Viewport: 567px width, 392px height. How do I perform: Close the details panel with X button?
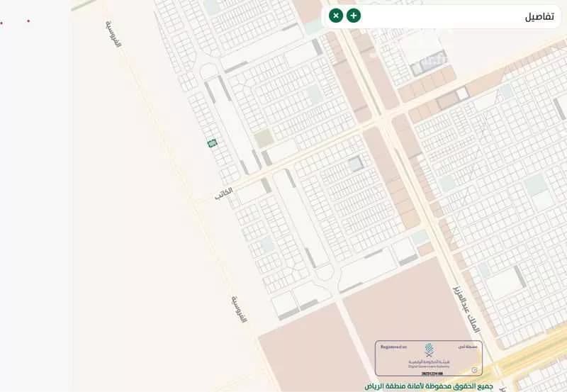pos(336,16)
